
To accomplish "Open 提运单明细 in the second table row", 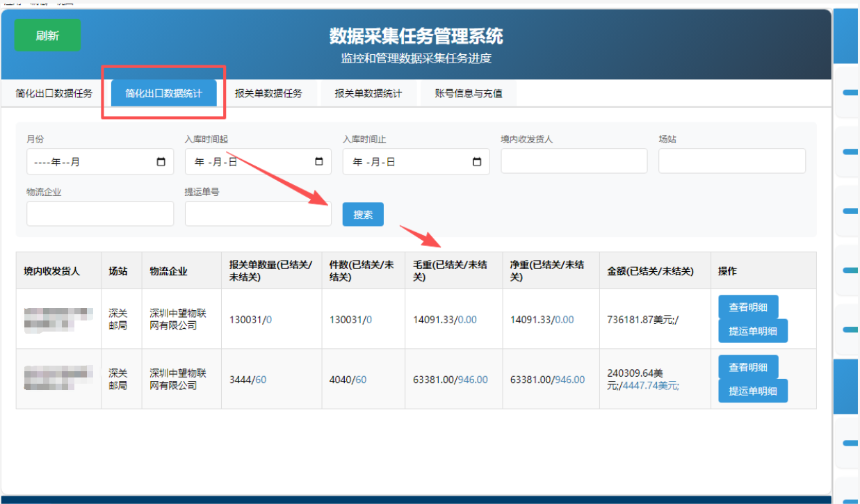I will click(x=753, y=391).
